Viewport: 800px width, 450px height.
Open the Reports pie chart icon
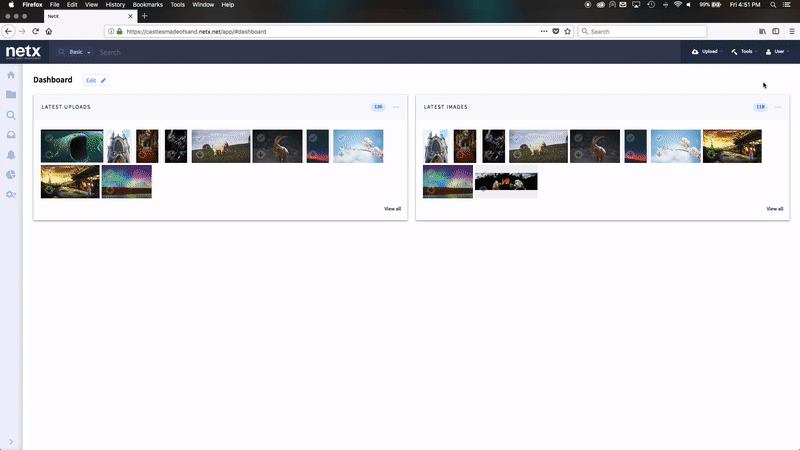[x=11, y=174]
